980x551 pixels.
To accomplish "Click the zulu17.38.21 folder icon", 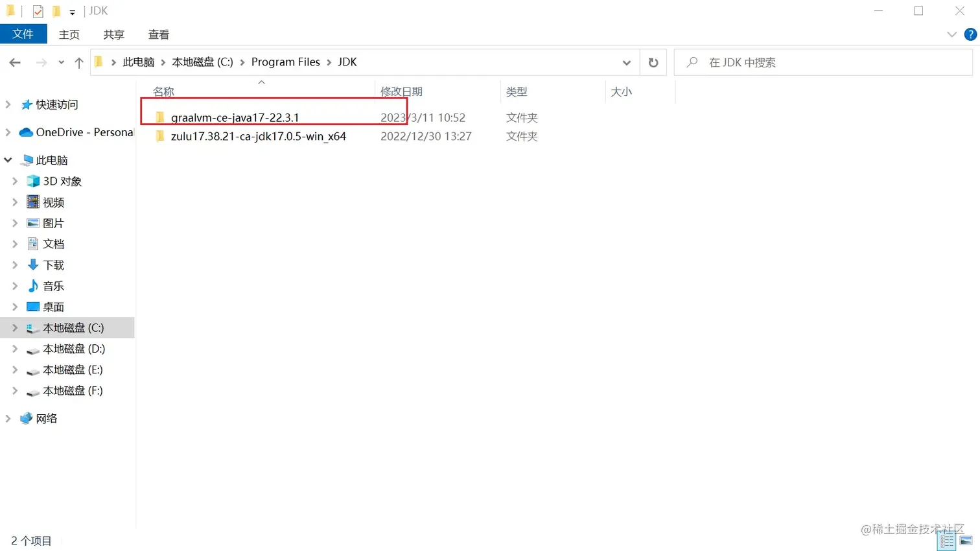I will pos(160,136).
